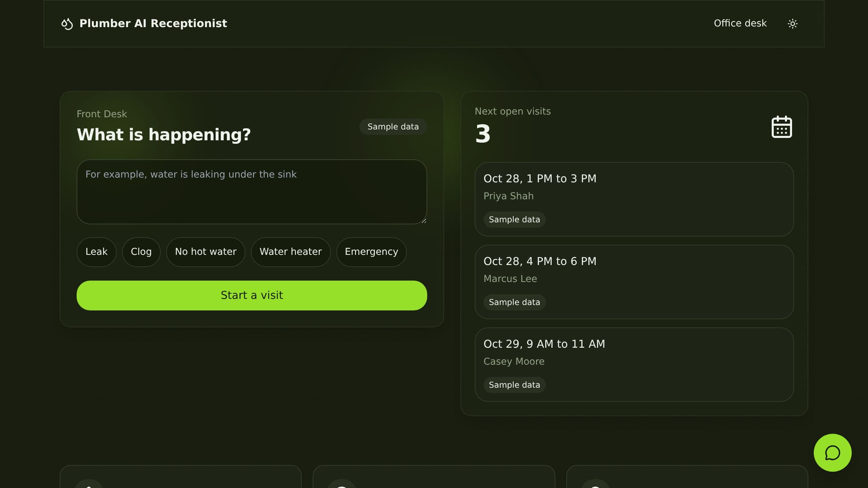Click the open visits count 3
Image resolution: width=868 pixels, height=488 pixels.
pyautogui.click(x=483, y=134)
